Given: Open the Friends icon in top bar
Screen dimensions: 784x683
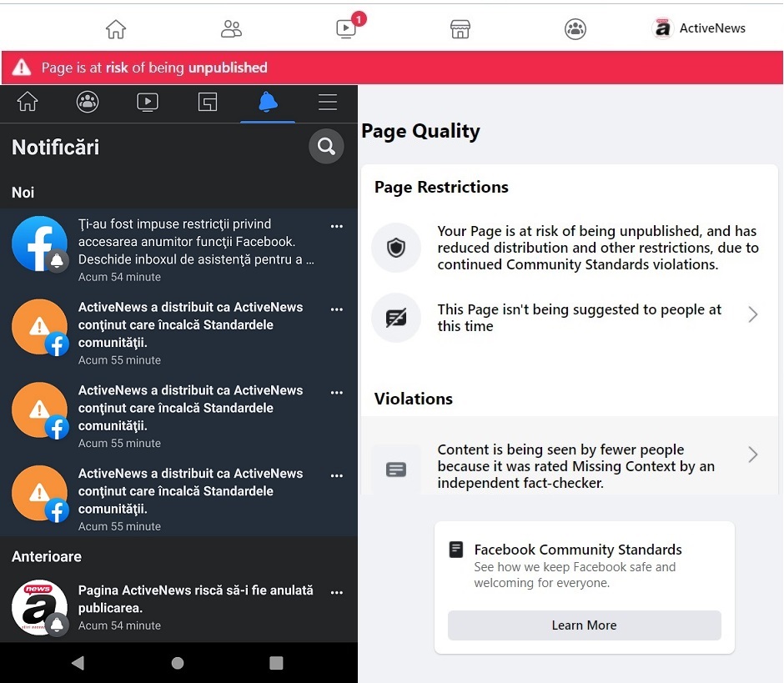Looking at the screenshot, I should pyautogui.click(x=231, y=29).
